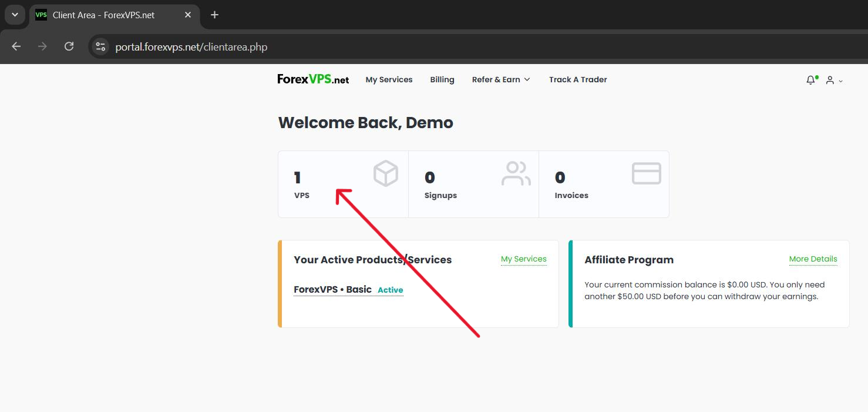The height and width of the screenshot is (412, 868).
Task: Open My Services in navigation menu
Action: tap(389, 79)
